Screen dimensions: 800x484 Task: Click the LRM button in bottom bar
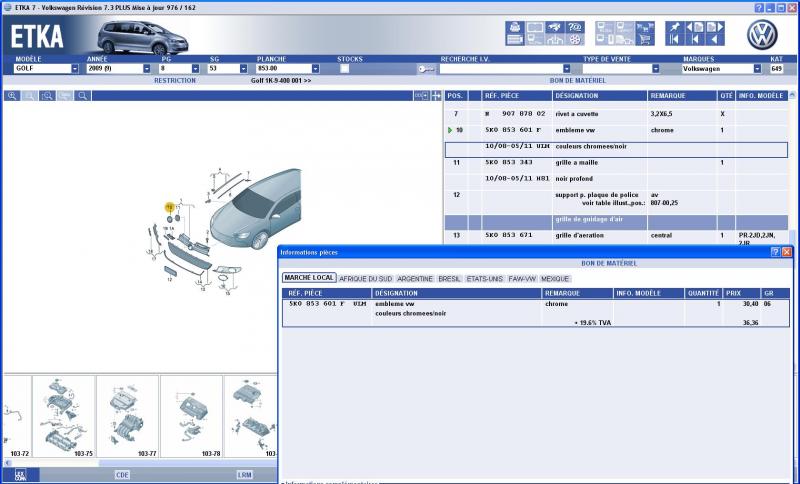(244, 475)
